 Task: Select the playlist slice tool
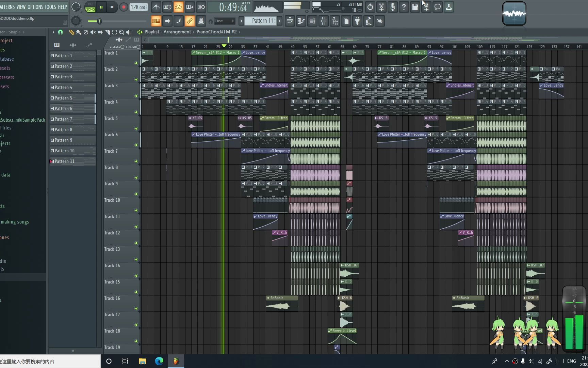[x=107, y=32]
